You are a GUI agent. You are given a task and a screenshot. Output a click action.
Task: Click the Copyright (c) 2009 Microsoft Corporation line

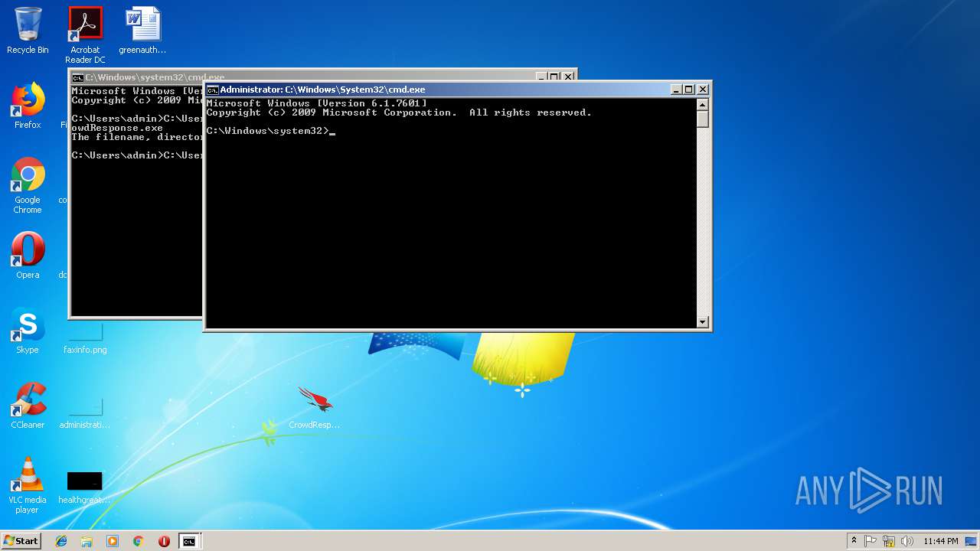(x=399, y=112)
